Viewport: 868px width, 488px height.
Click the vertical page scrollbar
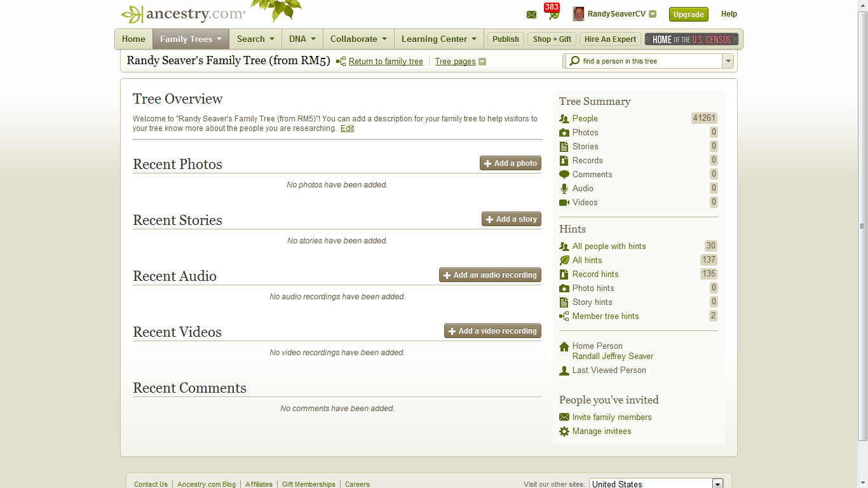pyautogui.click(x=862, y=226)
